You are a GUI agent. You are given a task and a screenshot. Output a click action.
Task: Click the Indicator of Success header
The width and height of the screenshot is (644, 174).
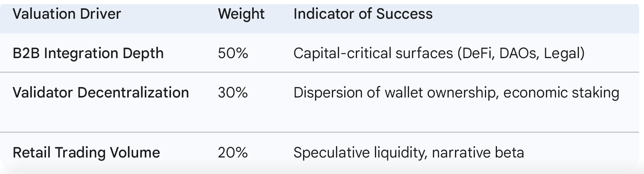[x=363, y=14]
